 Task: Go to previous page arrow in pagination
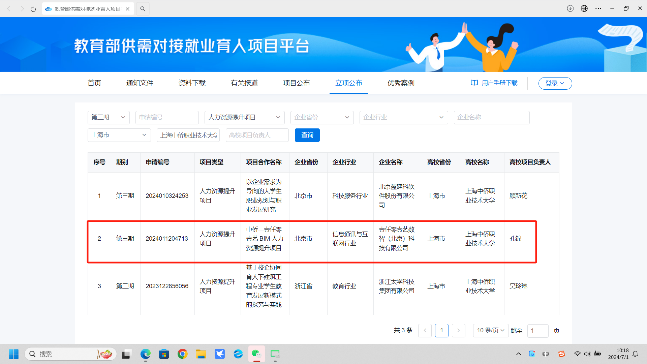pyautogui.click(x=425, y=330)
